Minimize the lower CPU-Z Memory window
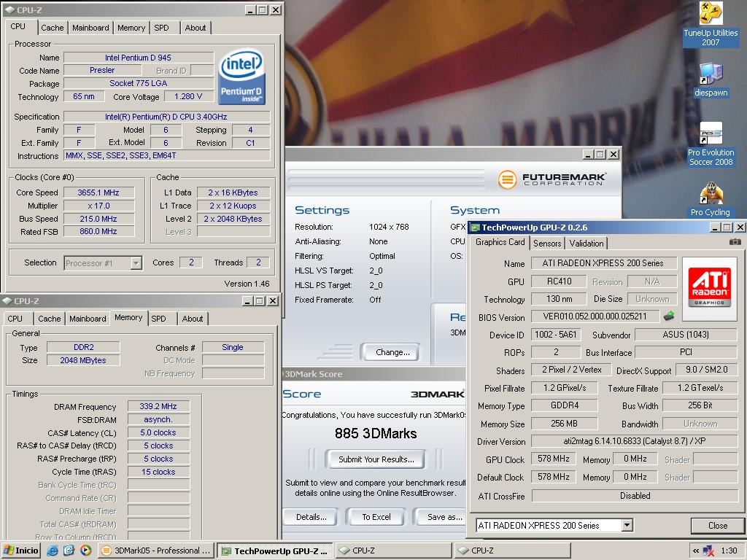This screenshot has width=747, height=560. [x=247, y=301]
